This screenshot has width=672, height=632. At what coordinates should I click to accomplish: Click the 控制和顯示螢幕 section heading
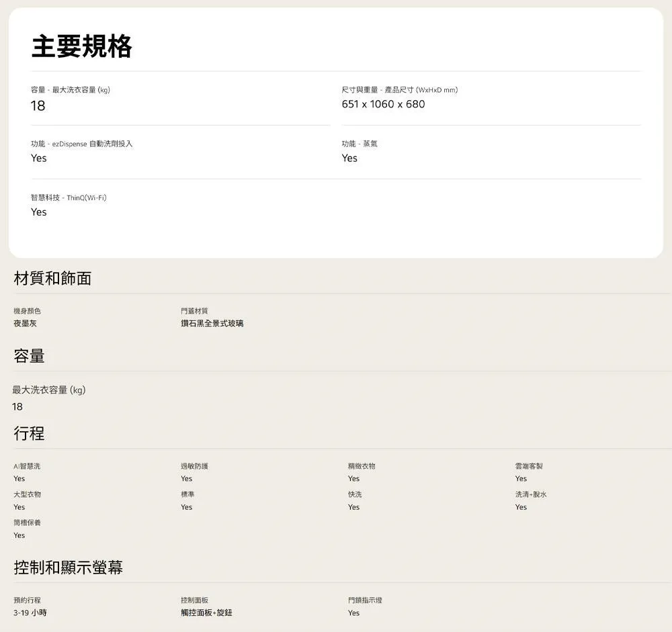pyautogui.click(x=68, y=568)
